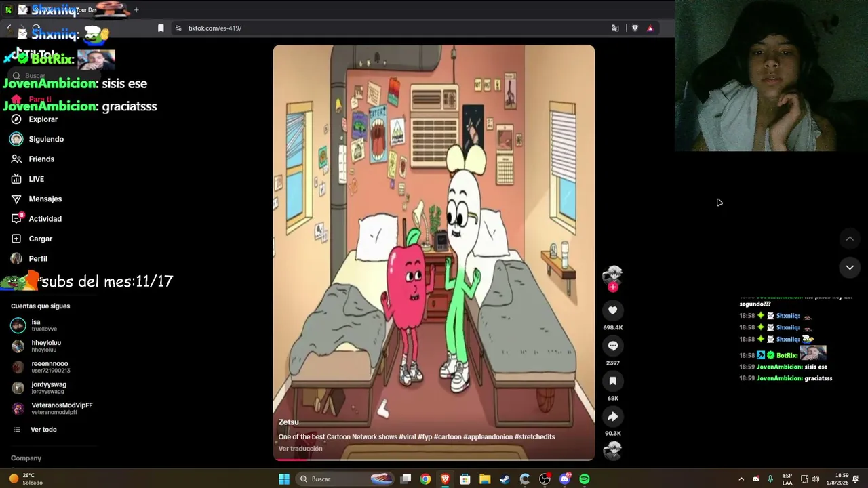
Task: Share the video using the arrow icon
Action: coord(612,417)
